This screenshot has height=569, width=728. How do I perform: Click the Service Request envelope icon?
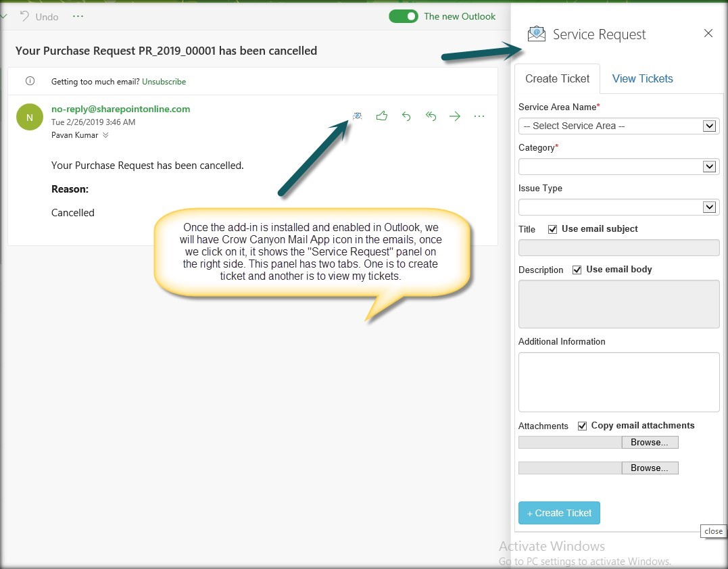[536, 34]
